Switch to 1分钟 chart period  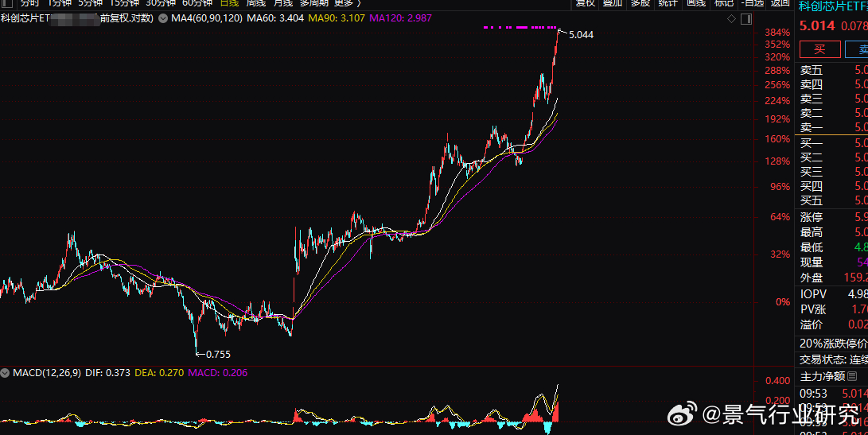click(59, 2)
